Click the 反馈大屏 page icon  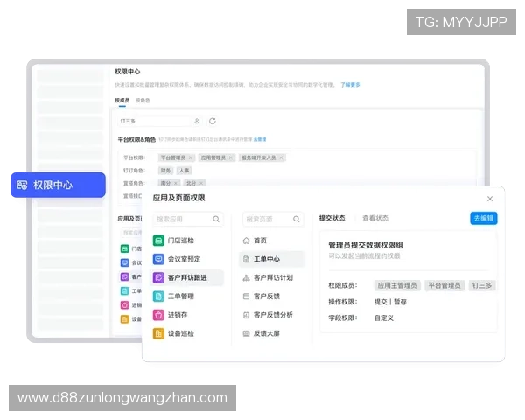246,333
